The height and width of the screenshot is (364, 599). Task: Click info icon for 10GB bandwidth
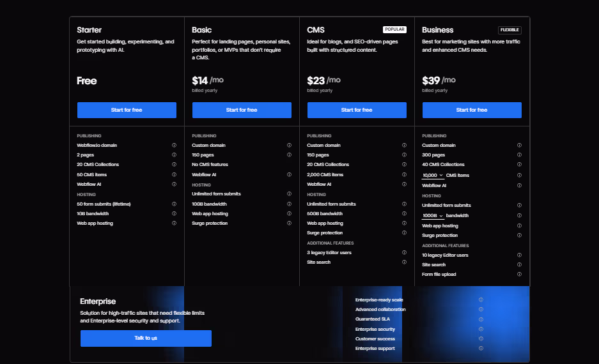289,204
